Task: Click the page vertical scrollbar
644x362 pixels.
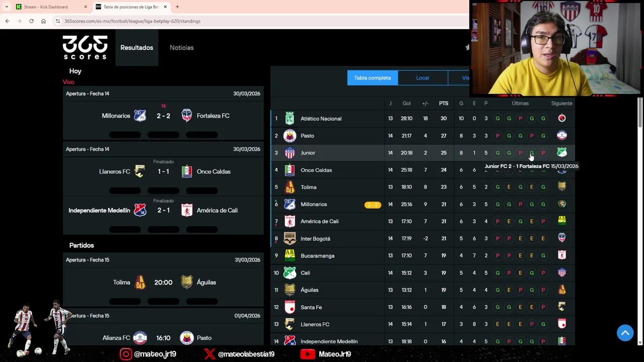Action: coord(640,113)
